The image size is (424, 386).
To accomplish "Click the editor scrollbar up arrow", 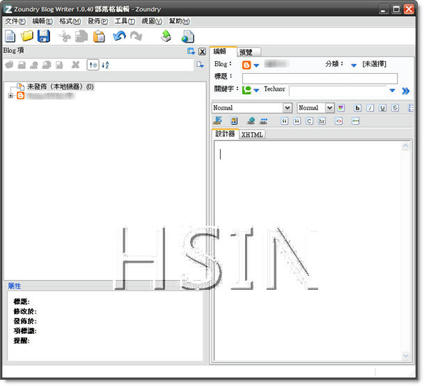I will click(405, 146).
